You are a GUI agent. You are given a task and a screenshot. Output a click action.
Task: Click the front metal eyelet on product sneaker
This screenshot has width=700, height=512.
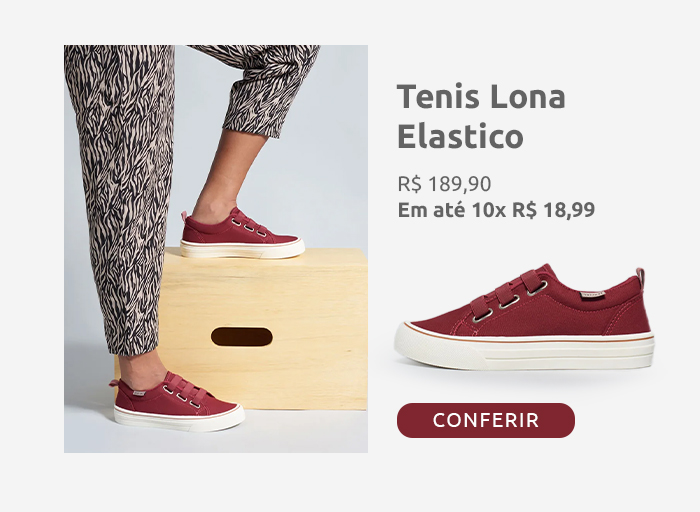coord(482,316)
